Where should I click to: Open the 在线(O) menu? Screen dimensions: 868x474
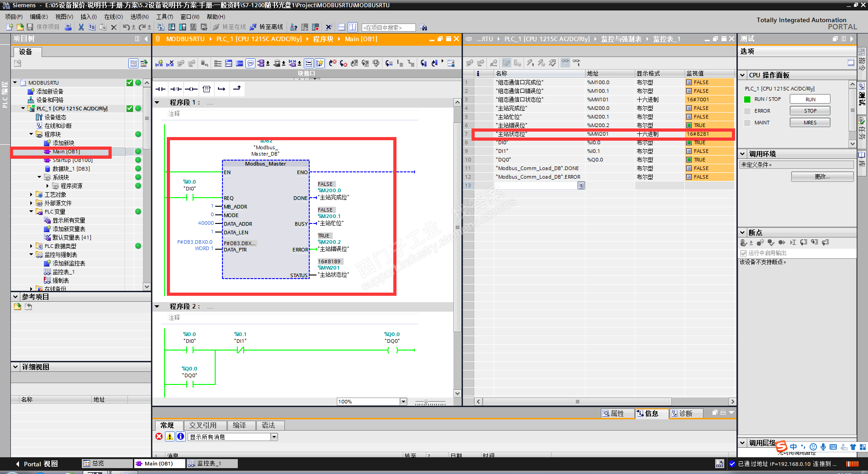coord(113,17)
